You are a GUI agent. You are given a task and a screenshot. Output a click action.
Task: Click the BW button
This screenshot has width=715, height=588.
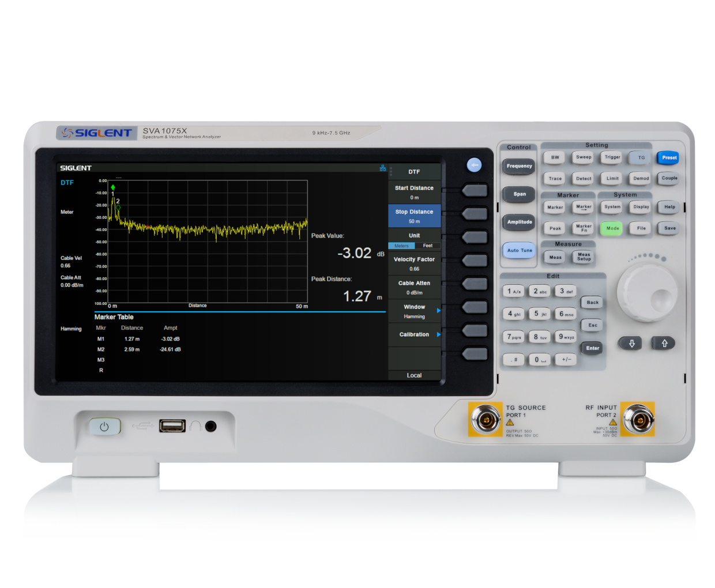click(555, 157)
